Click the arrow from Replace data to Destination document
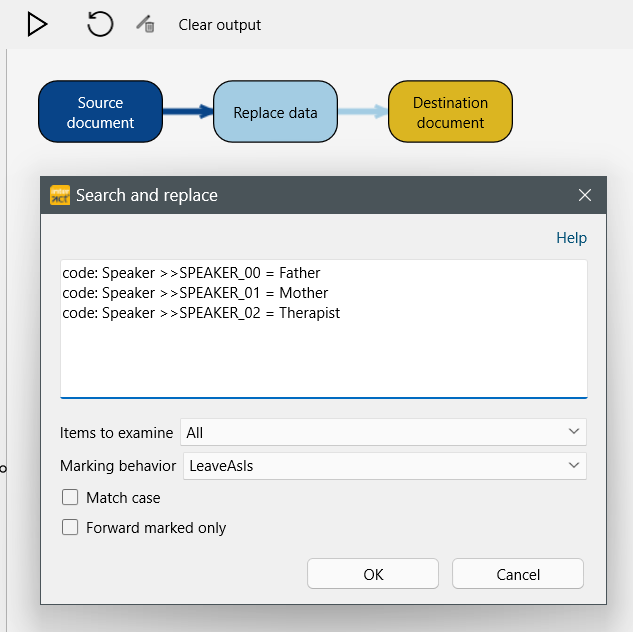Image resolution: width=633 pixels, height=632 pixels. tap(363, 111)
